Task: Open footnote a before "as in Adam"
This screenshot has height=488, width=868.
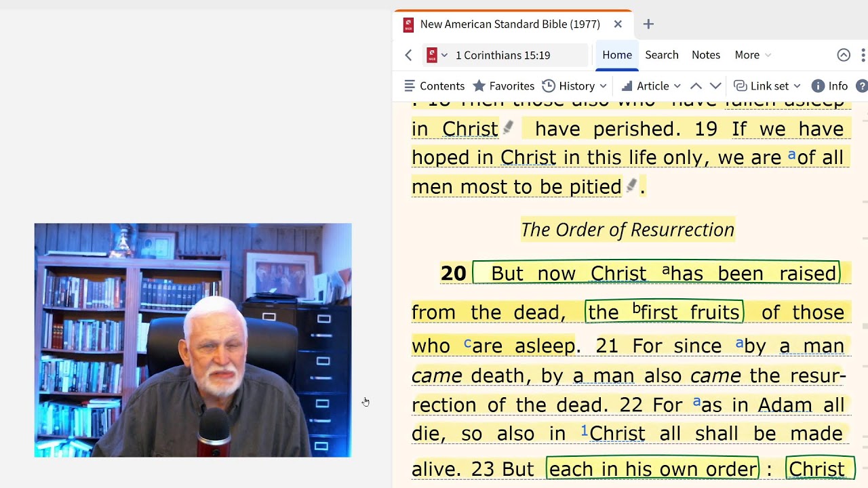Action: [x=696, y=402]
